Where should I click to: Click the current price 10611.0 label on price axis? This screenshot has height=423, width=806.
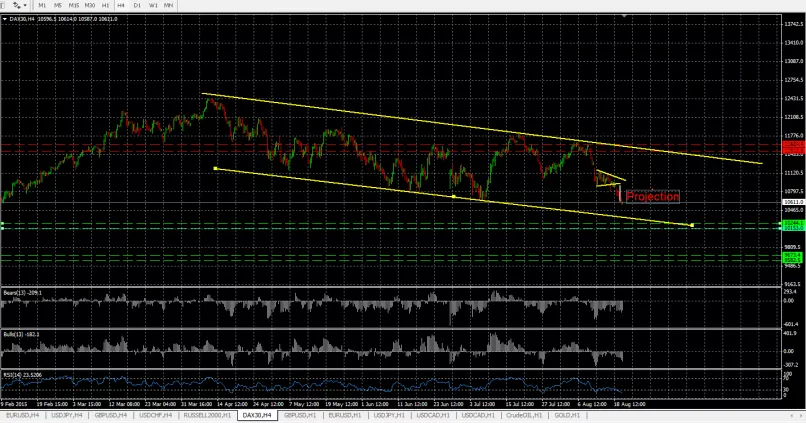pyautogui.click(x=793, y=203)
